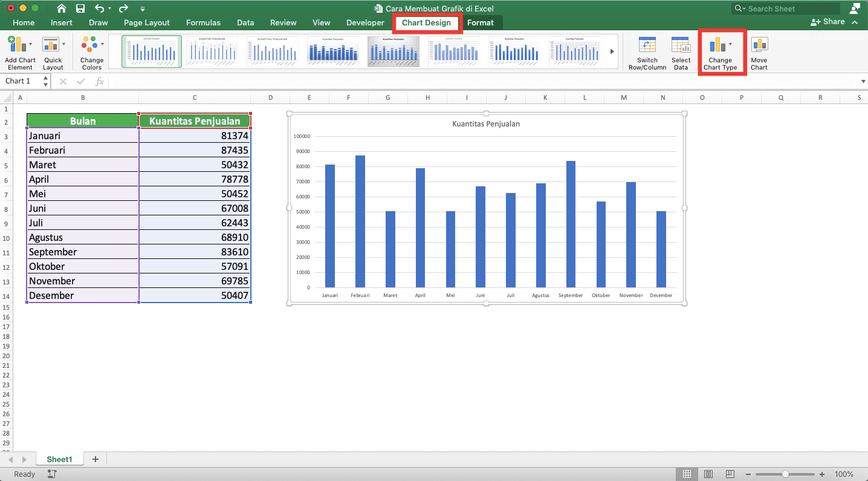This screenshot has width=868, height=481.
Task: Select the fourth chart style with filled bars
Action: [333, 51]
